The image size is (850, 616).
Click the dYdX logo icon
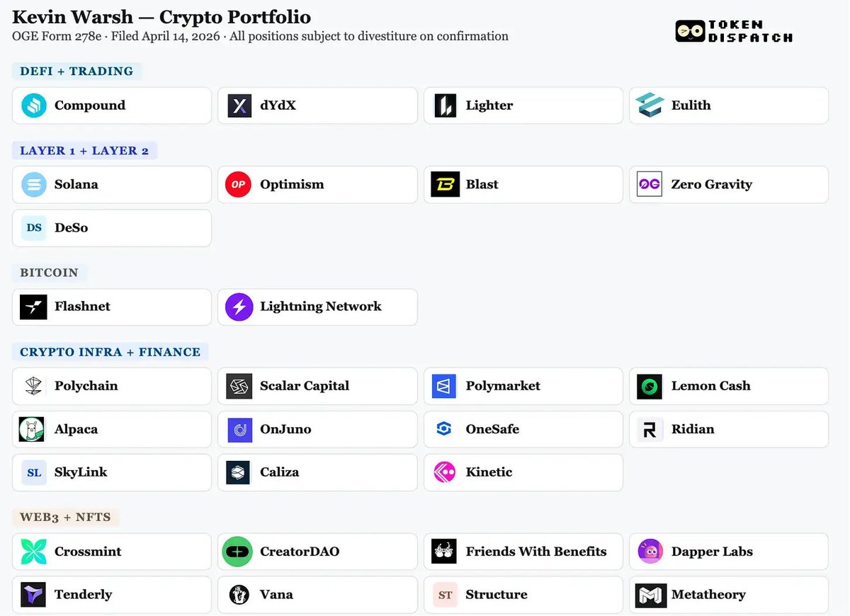(239, 105)
